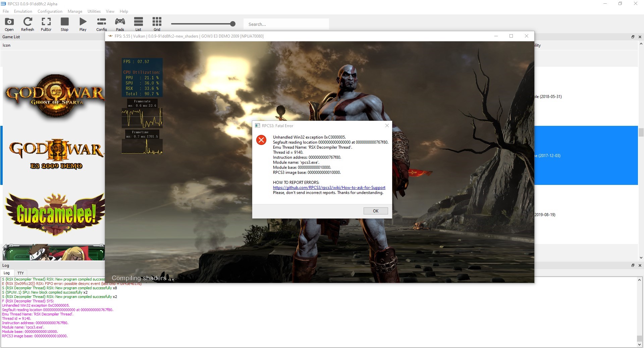
Task: Minimize the GOW3 game window
Action: pyautogui.click(x=496, y=36)
